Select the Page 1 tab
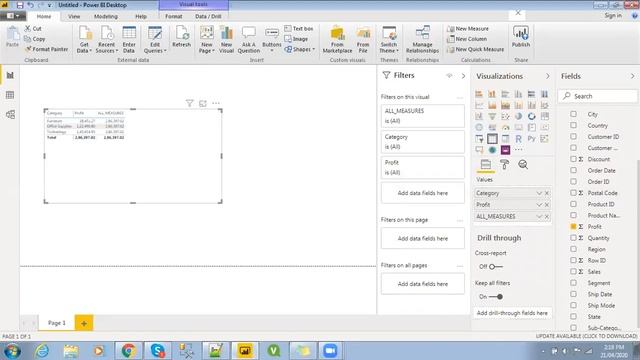Screen dimensions: 640x360 (x=57, y=323)
